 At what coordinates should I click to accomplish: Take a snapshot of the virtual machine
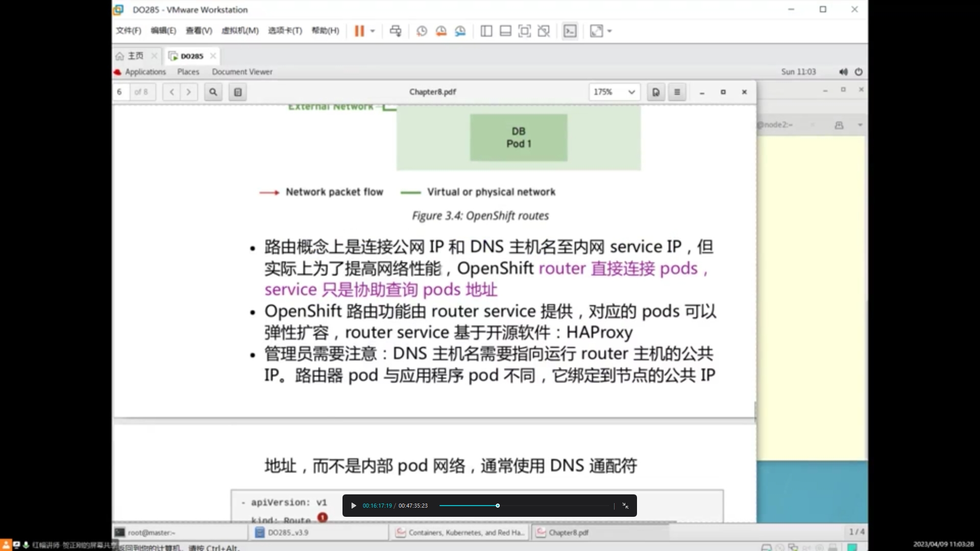click(422, 31)
